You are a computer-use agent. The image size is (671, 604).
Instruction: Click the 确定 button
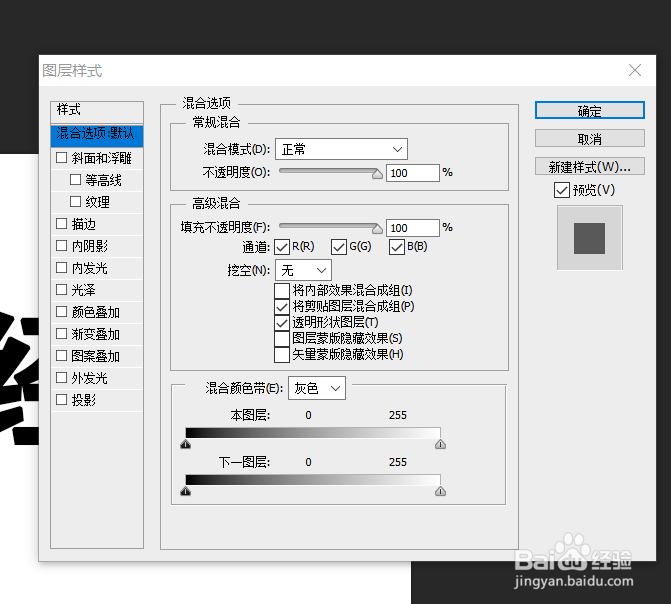589,110
